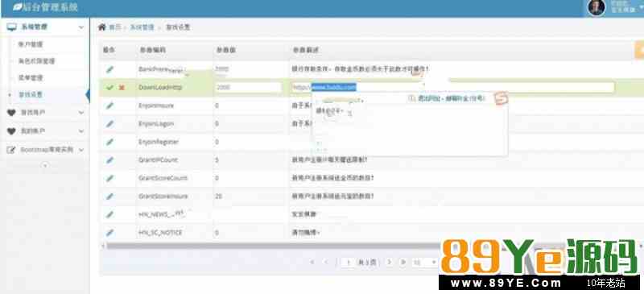Click the BankPrere row description text
The image size is (644, 294).
[x=360, y=69]
